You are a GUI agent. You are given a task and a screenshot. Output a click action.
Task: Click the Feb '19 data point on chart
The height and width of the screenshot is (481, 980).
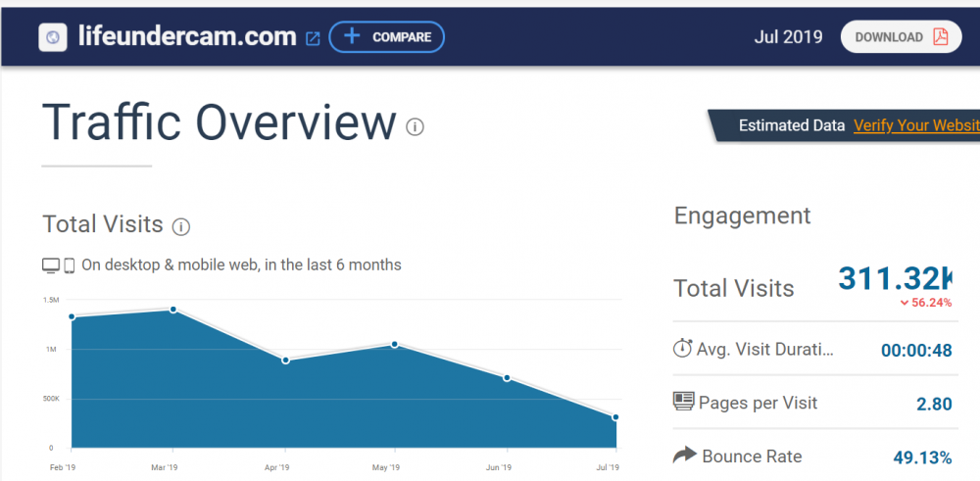pyautogui.click(x=73, y=316)
